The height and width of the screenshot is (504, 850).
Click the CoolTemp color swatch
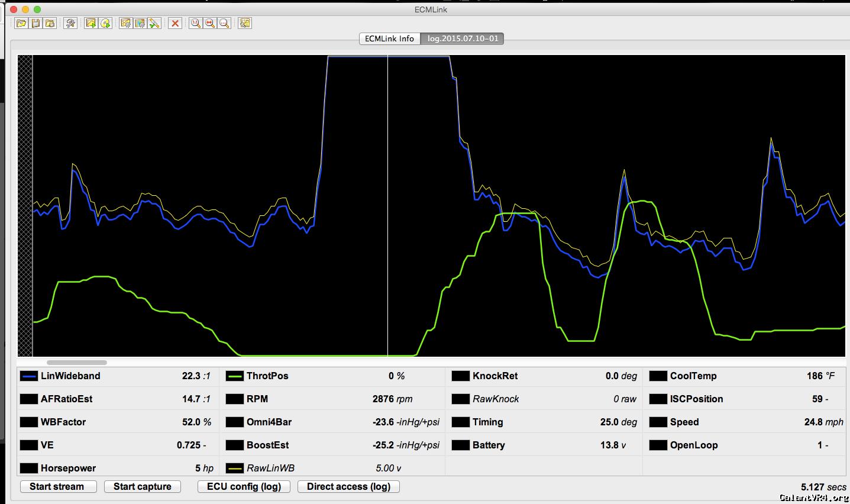coord(658,376)
